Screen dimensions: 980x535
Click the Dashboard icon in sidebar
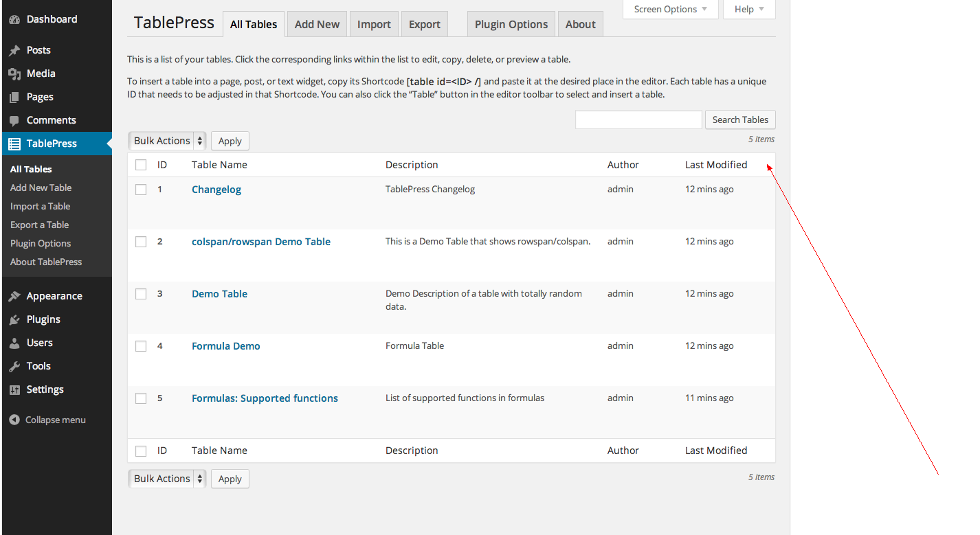14,20
